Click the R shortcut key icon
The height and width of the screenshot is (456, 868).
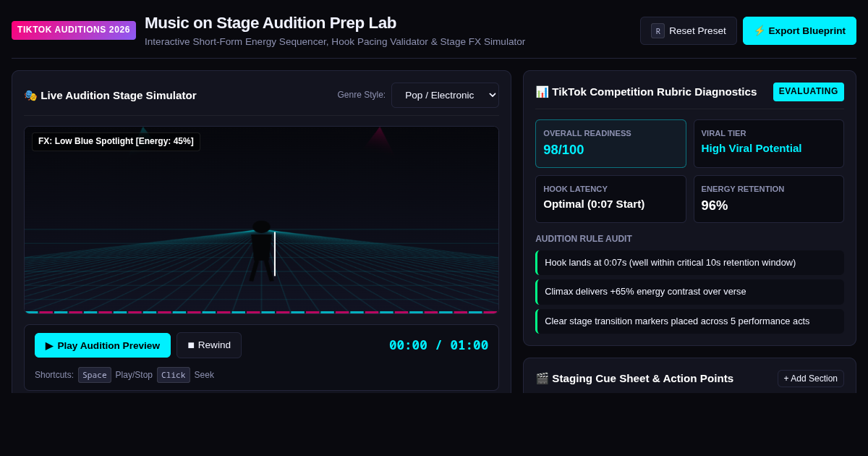tap(658, 31)
